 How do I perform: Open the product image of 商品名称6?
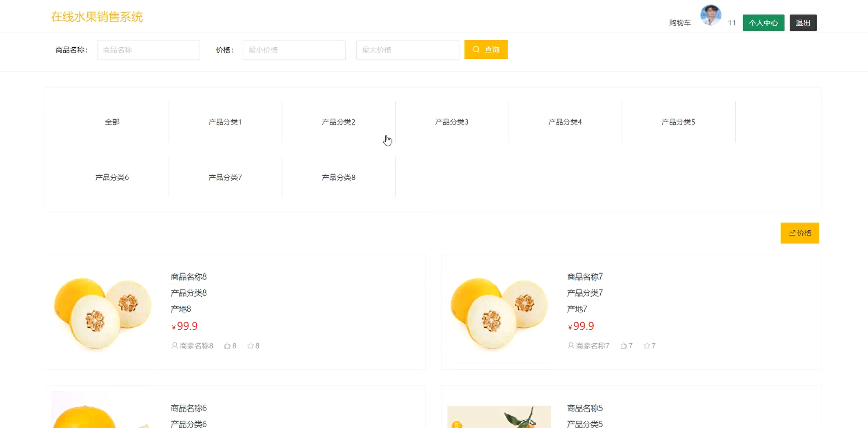pos(103,410)
